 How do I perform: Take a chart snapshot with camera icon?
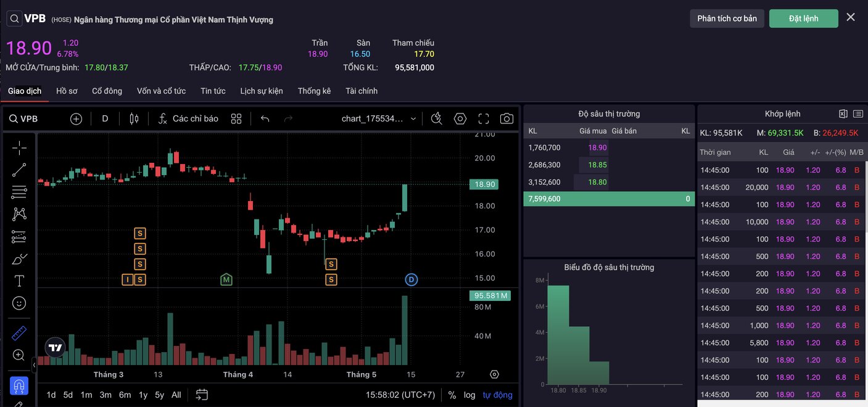pyautogui.click(x=506, y=118)
